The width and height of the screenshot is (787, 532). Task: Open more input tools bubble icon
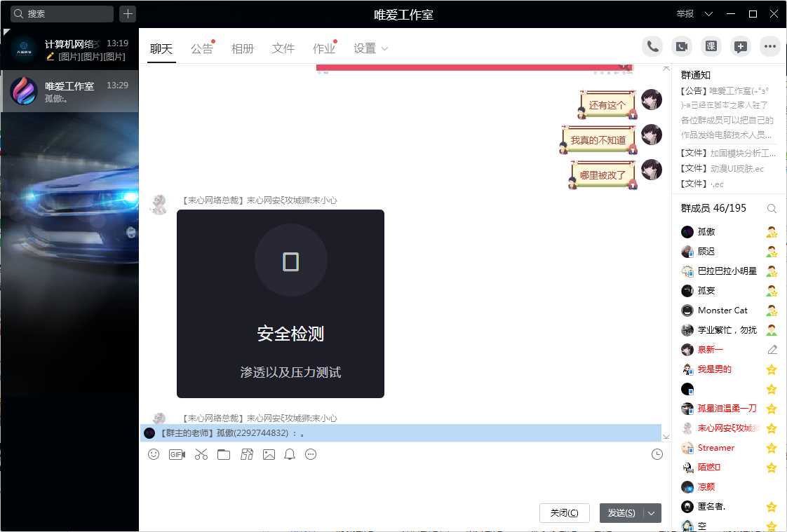[311, 454]
